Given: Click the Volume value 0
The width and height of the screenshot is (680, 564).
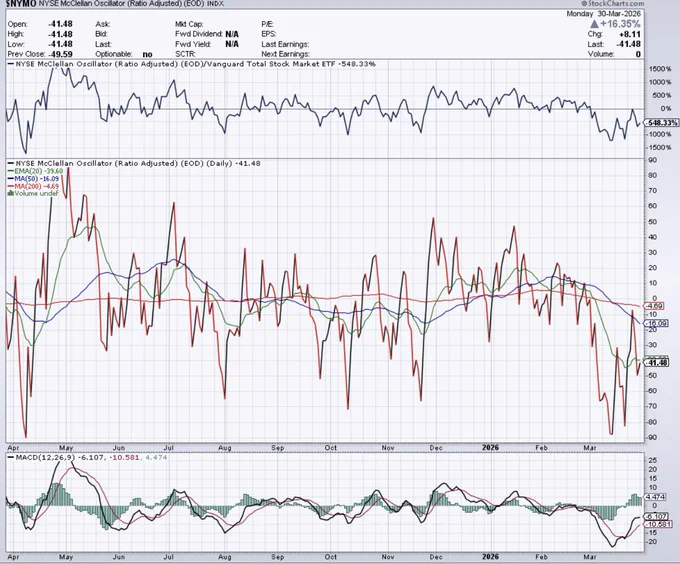Looking at the screenshot, I should pos(638,54).
